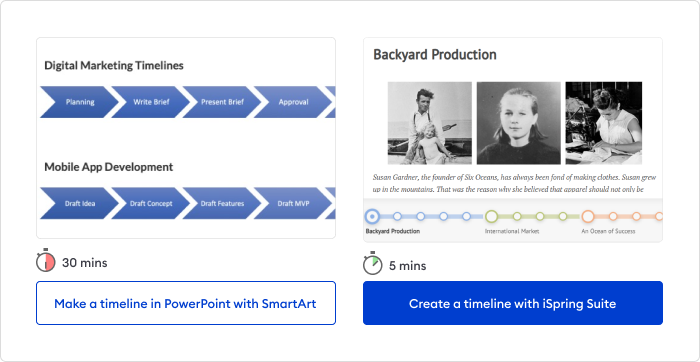Click the Digital Marketing Timelines heading
Screen dimensions: 700x362
(x=114, y=66)
